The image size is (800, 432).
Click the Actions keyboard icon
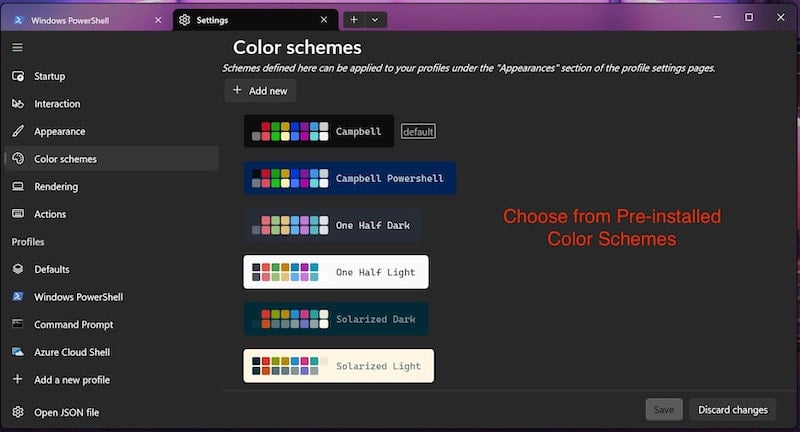(18, 214)
